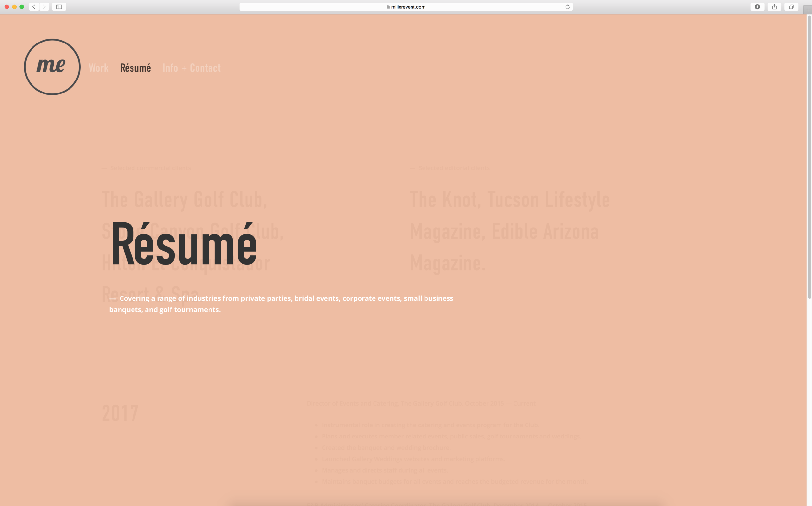Click 'Instrumental role in creating' bullet

point(430,425)
